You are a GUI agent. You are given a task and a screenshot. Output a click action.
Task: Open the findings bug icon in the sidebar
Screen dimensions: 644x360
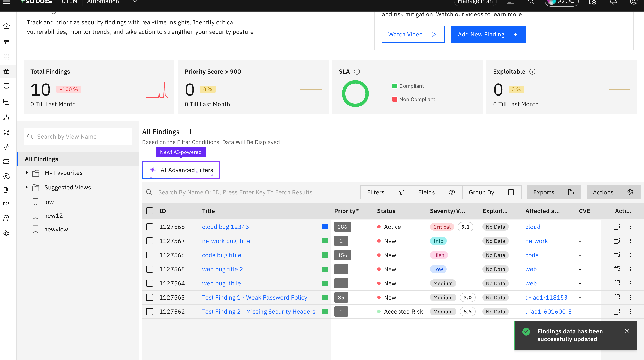click(x=6, y=72)
